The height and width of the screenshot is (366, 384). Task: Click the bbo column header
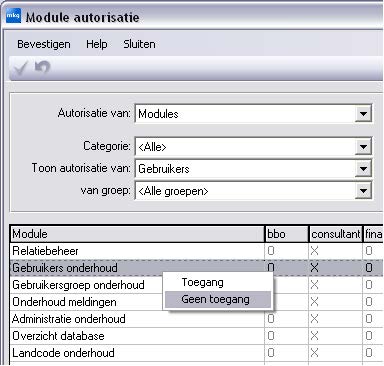click(x=286, y=234)
